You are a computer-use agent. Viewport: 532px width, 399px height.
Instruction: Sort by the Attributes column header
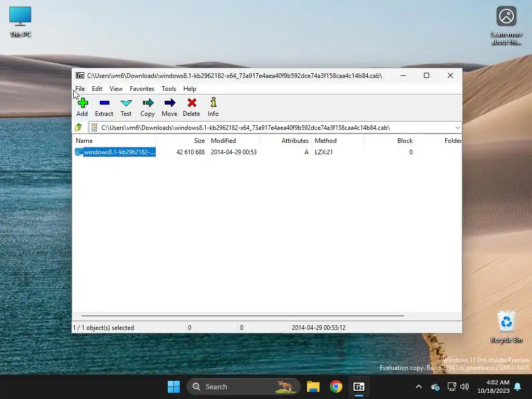[x=286, y=140]
